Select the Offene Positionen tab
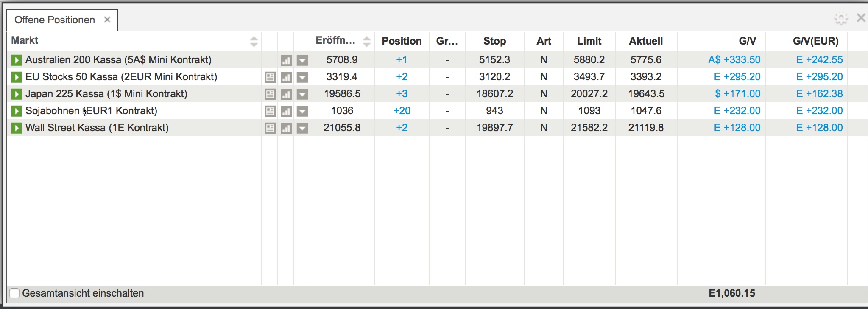868x309 pixels. pos(54,20)
